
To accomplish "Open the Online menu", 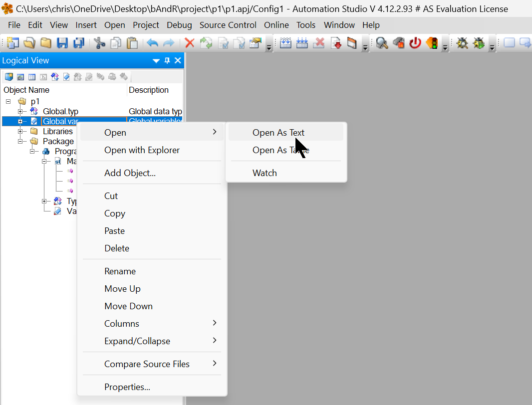I will tap(276, 25).
